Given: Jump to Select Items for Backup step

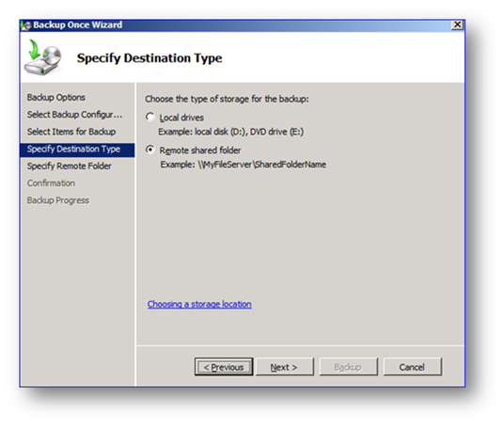Looking at the screenshot, I should point(71,132).
